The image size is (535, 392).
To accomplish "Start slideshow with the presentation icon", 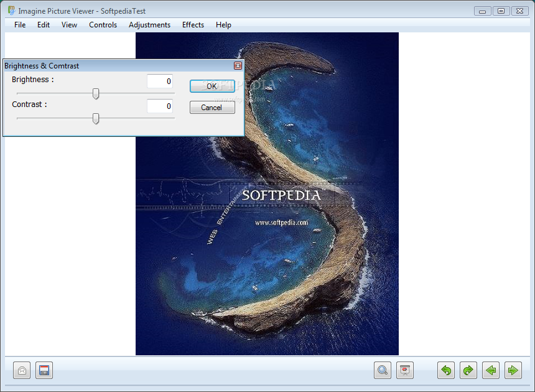I will coord(405,370).
